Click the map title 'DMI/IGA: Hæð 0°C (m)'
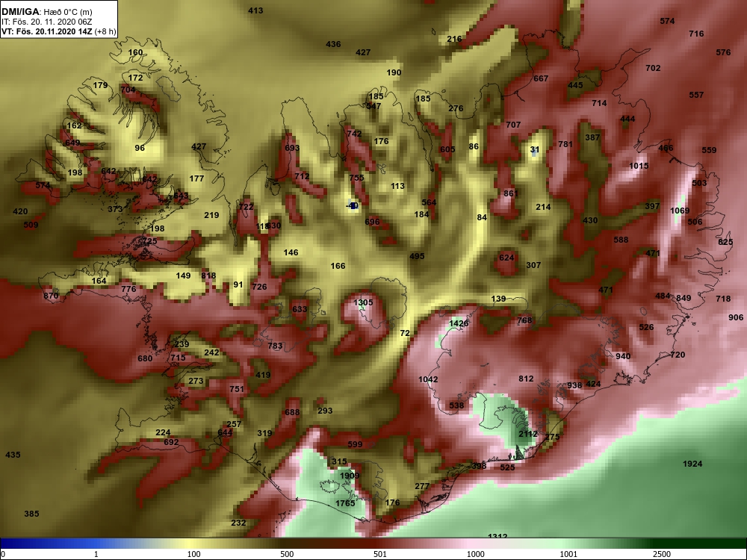Viewport: 747px width, 560px height. (x=46, y=12)
